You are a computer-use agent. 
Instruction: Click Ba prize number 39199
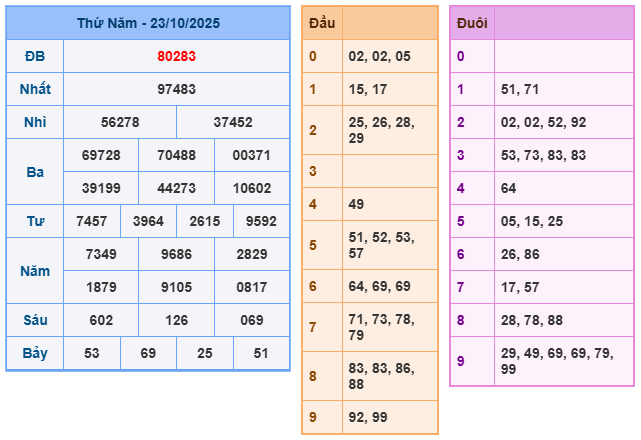pyautogui.click(x=101, y=188)
